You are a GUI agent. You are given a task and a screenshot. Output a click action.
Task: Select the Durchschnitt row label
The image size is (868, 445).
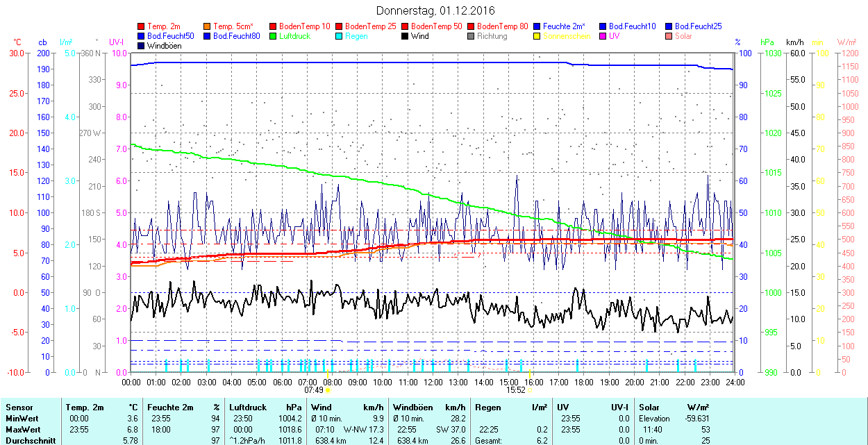click(31, 441)
